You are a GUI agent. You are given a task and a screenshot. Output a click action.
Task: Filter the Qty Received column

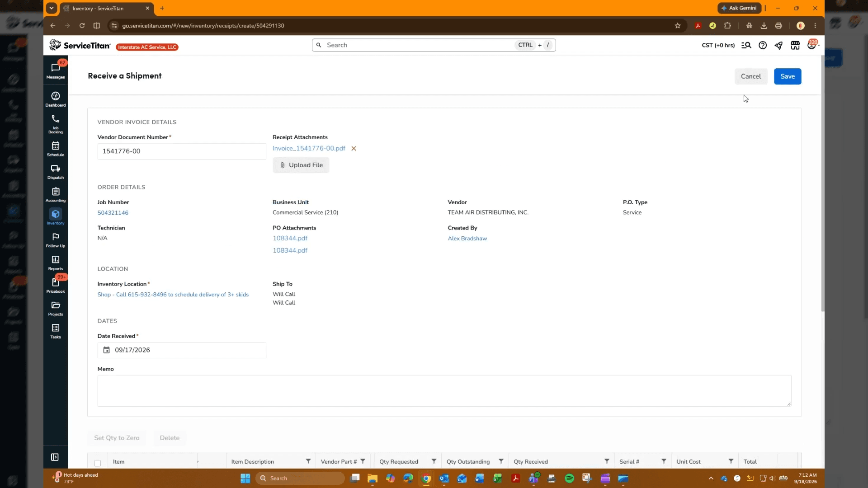[607, 461]
